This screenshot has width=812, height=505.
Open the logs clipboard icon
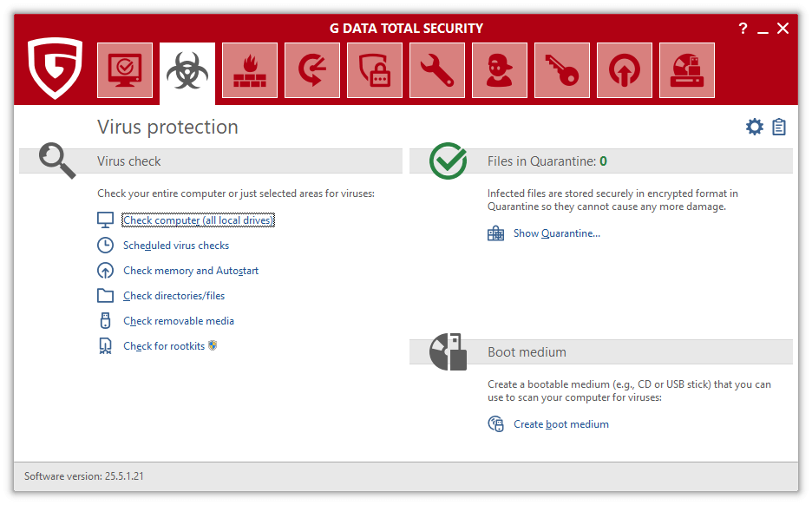[779, 127]
